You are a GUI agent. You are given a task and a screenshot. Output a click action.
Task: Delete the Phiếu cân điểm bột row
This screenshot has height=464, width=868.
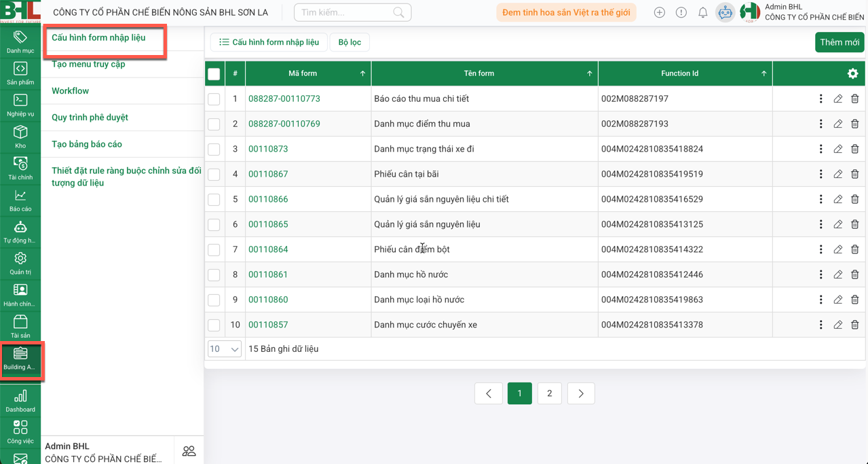tap(854, 249)
